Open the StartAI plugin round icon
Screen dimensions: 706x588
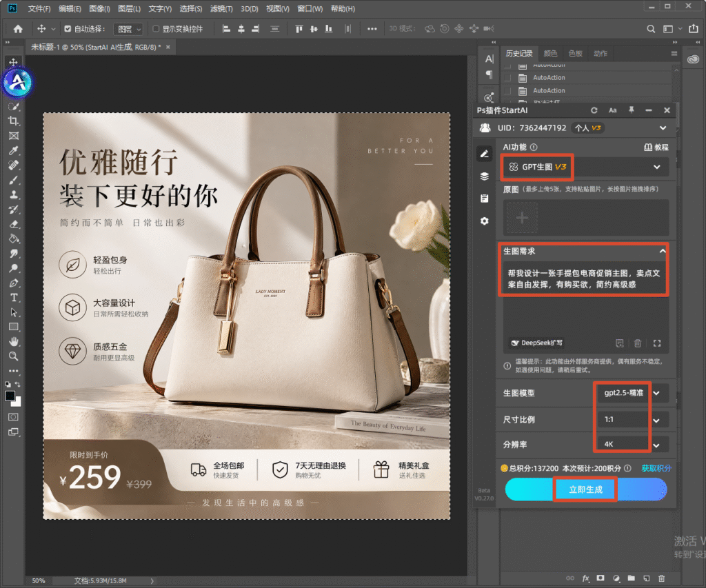pyautogui.click(x=17, y=83)
